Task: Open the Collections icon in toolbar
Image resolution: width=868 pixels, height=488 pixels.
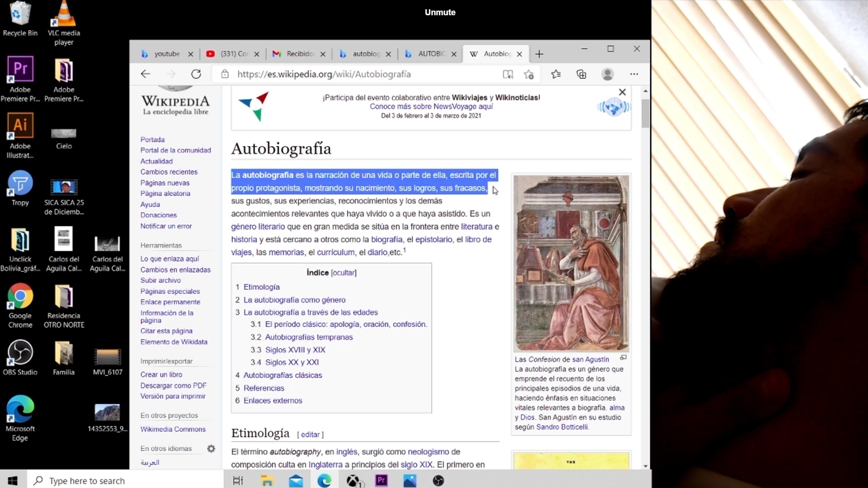Action: [582, 74]
